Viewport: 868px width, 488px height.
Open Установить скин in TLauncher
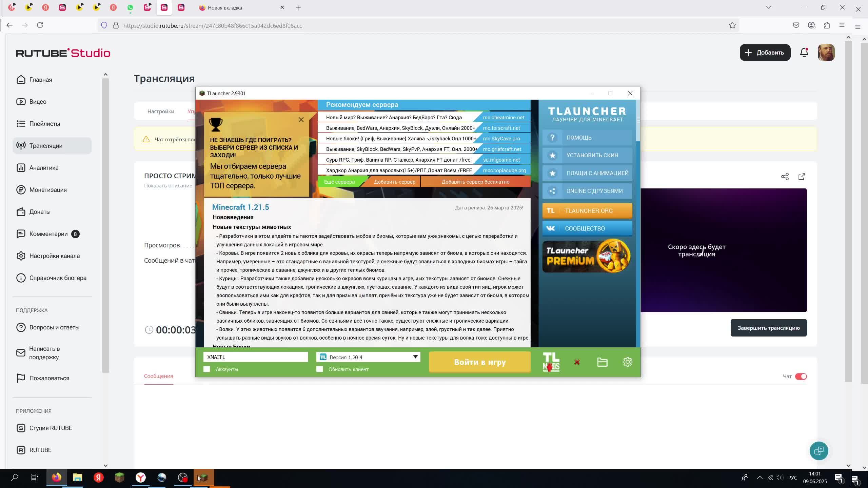click(587, 155)
